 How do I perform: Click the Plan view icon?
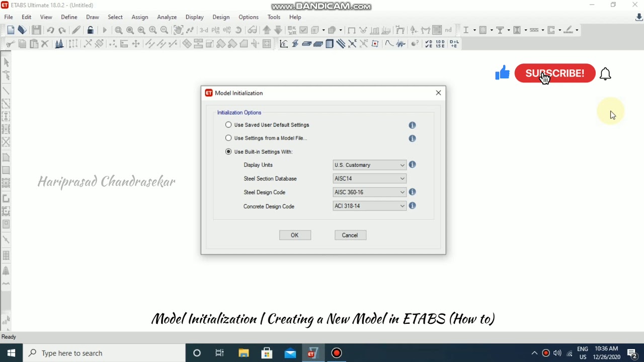(x=215, y=30)
